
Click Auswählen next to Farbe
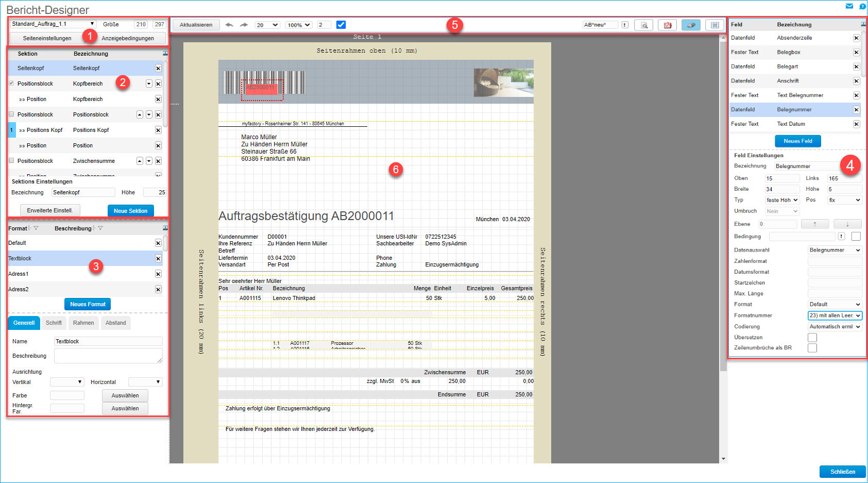pyautogui.click(x=125, y=395)
